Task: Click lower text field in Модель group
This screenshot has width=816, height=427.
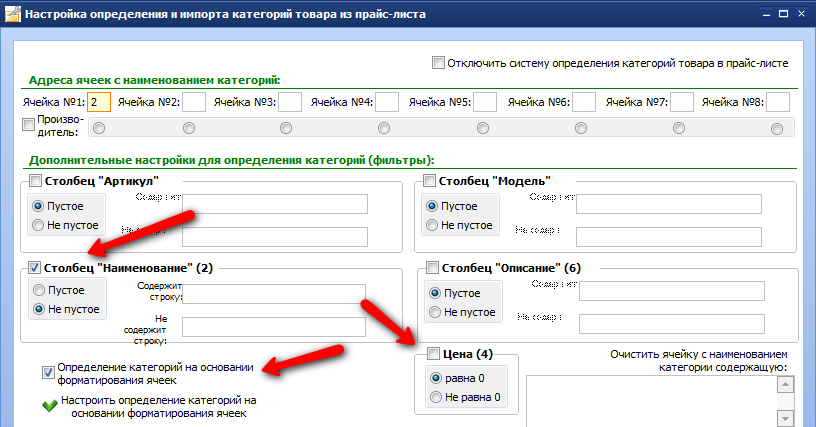Action: [669, 237]
